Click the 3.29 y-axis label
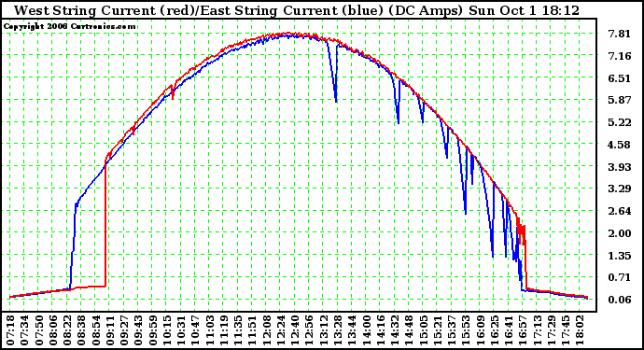Screen dimensions: 644x350 click(x=620, y=189)
